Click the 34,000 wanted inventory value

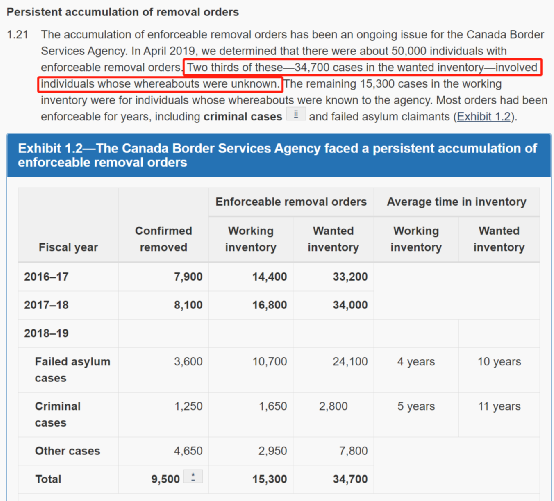[x=350, y=305]
